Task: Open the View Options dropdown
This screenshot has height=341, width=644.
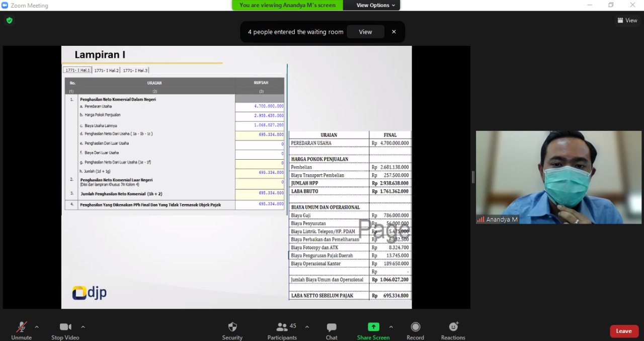Action: click(x=375, y=5)
